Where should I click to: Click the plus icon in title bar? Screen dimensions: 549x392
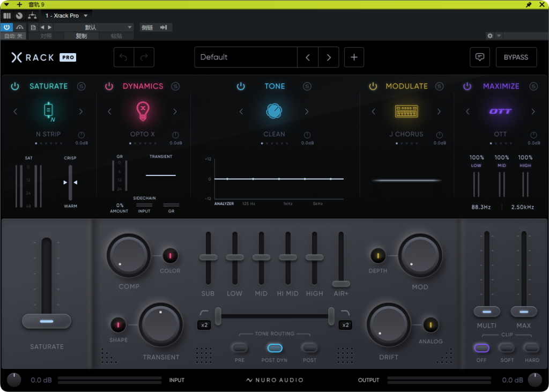click(x=19, y=4)
